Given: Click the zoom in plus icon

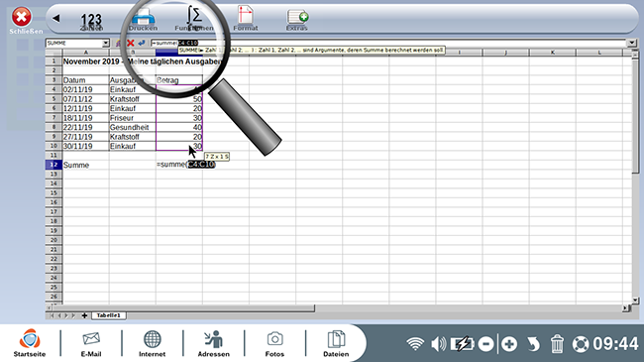Looking at the screenshot, I should click(x=509, y=344).
